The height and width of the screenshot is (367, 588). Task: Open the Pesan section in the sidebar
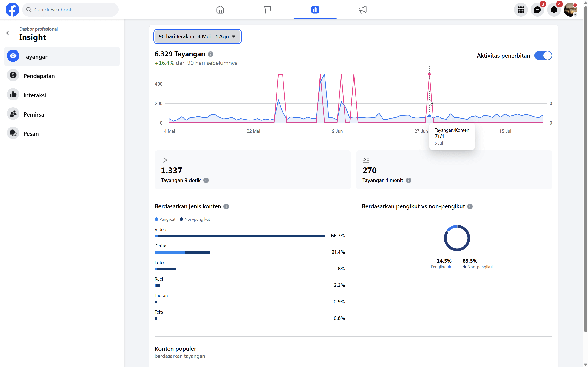(31, 134)
